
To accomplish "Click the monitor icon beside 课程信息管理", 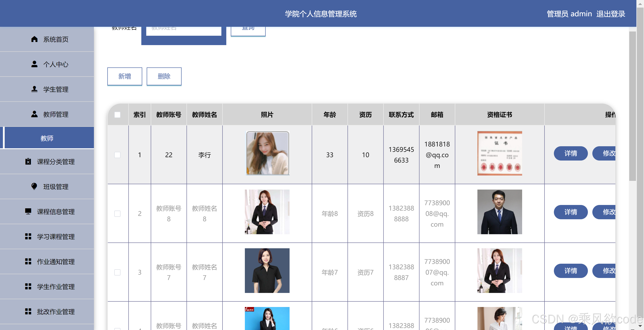I will [x=28, y=211].
